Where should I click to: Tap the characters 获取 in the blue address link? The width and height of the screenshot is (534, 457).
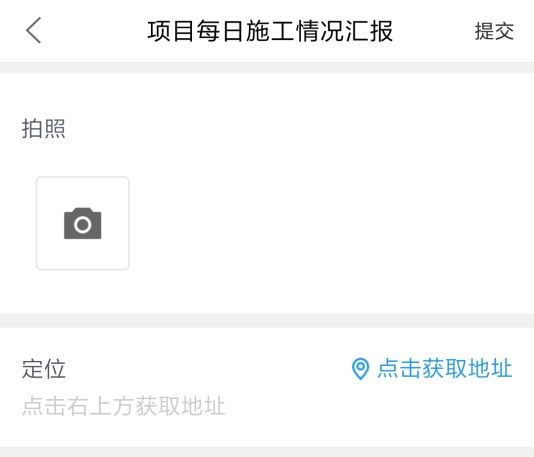coord(444,368)
